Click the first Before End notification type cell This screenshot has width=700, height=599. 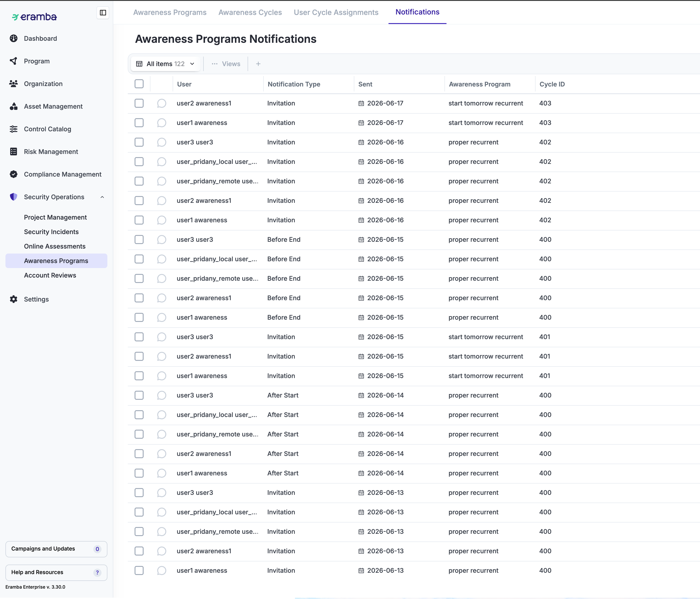284,240
